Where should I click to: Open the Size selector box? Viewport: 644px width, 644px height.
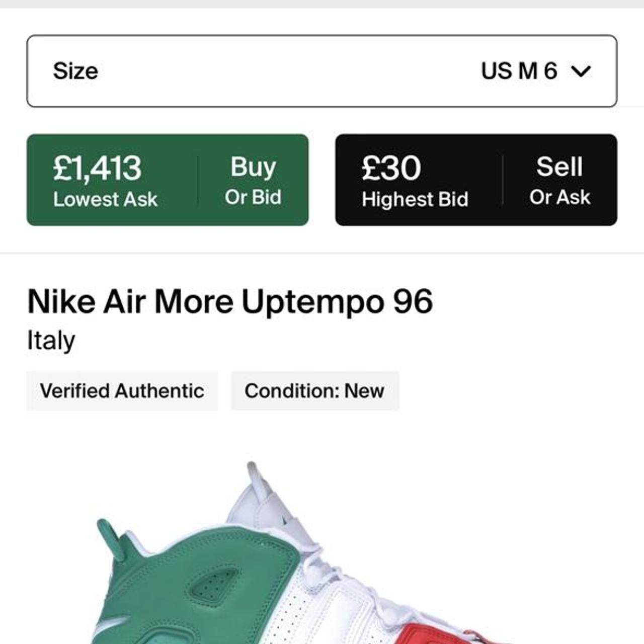(x=322, y=71)
